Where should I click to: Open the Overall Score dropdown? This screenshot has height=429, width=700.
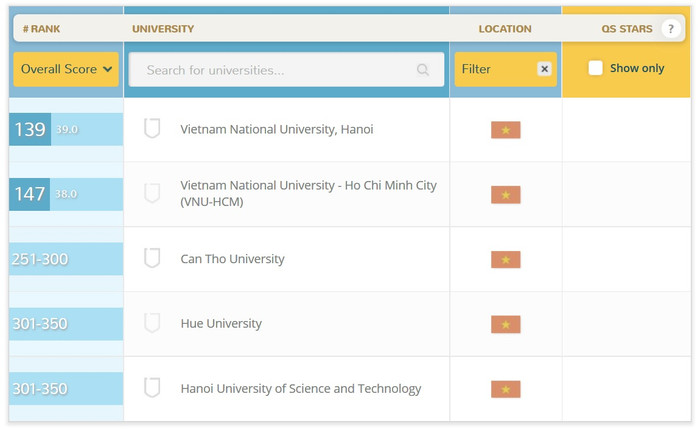[66, 69]
